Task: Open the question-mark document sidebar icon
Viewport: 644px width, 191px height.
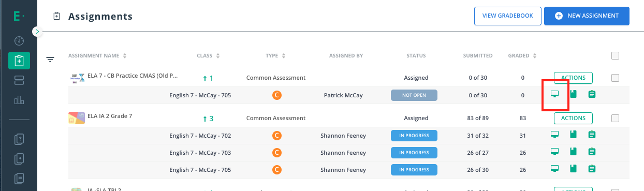Action: [x=19, y=139]
